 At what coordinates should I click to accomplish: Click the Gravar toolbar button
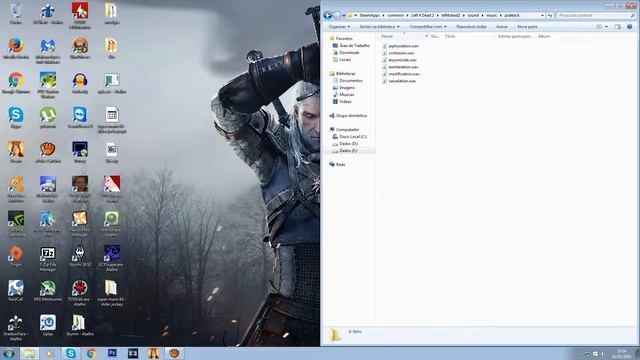click(x=502, y=27)
